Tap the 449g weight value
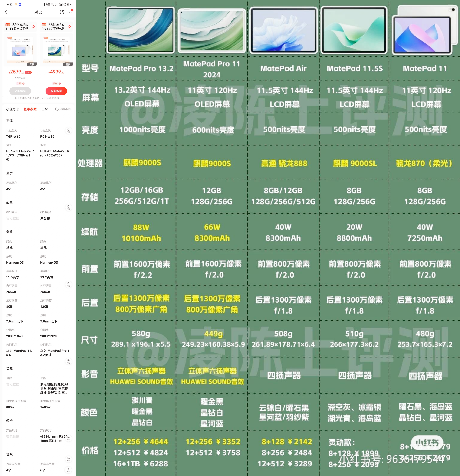The width and height of the screenshot is (460, 476). (213, 334)
